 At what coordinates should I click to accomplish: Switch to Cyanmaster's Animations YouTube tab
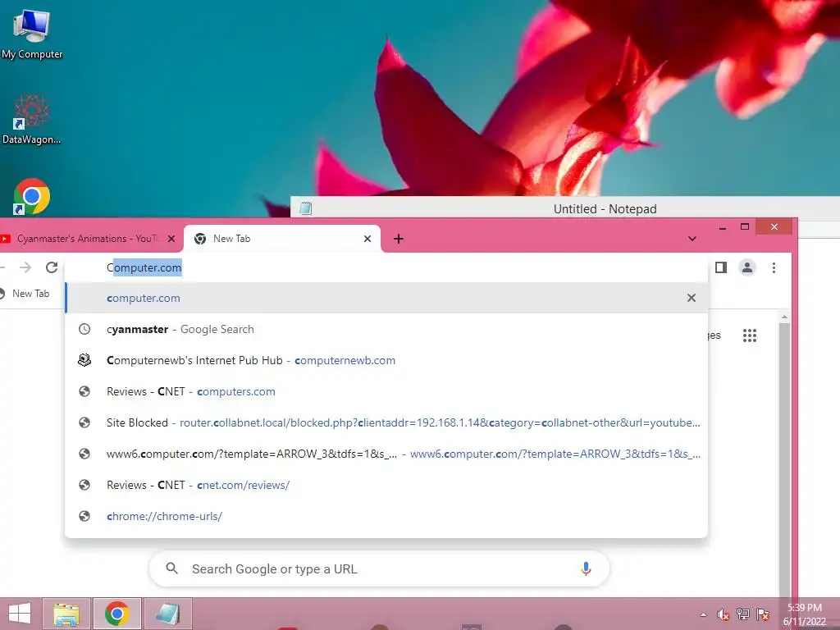pyautogui.click(x=85, y=239)
